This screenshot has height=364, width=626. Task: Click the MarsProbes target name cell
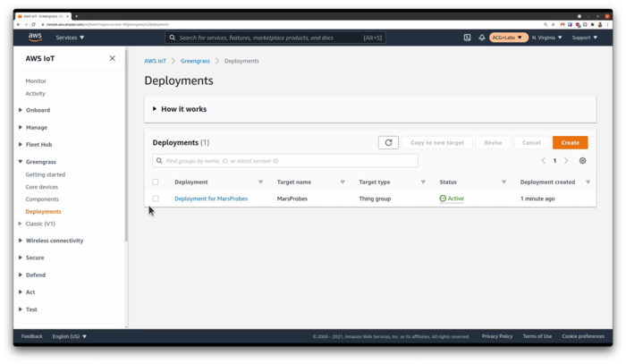click(292, 199)
